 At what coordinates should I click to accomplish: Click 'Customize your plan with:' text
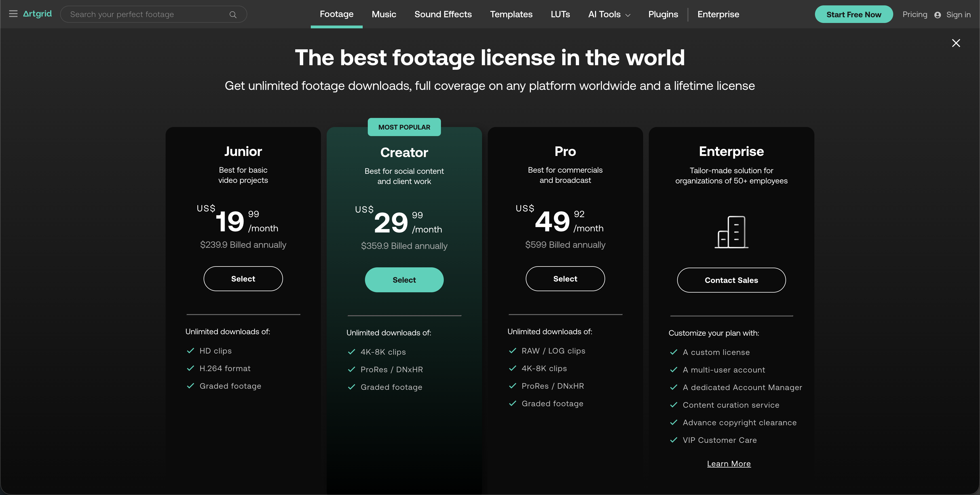coord(714,333)
